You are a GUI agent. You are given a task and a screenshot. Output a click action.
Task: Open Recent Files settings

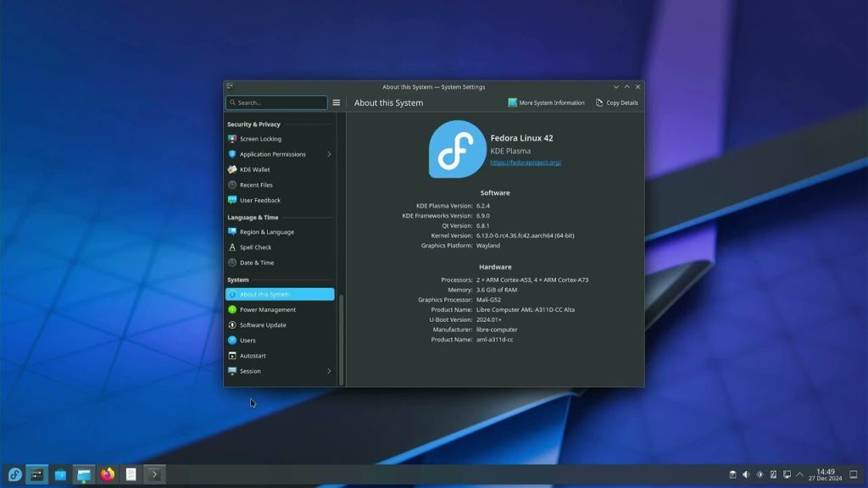coord(280,185)
